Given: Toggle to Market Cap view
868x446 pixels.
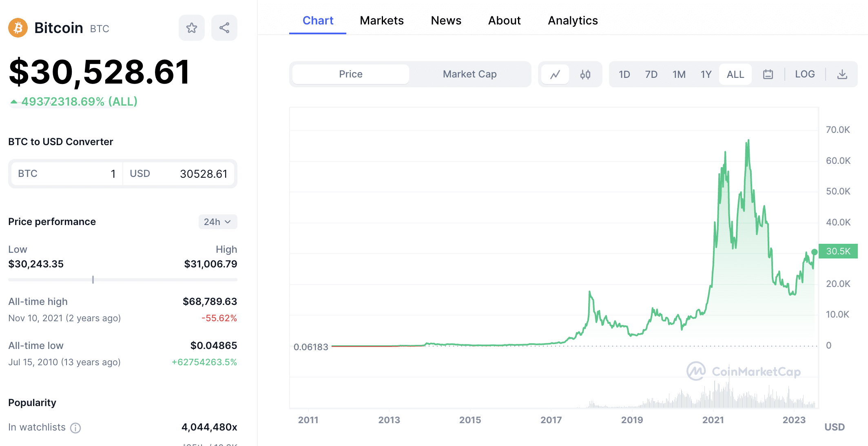Looking at the screenshot, I should click(x=469, y=74).
